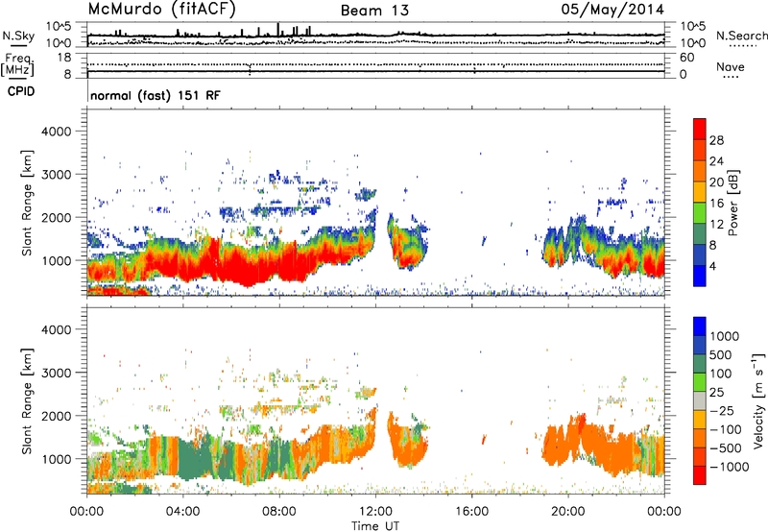Pick the -500 to -1000 red-orange Velocity swatch

[x=700, y=456]
